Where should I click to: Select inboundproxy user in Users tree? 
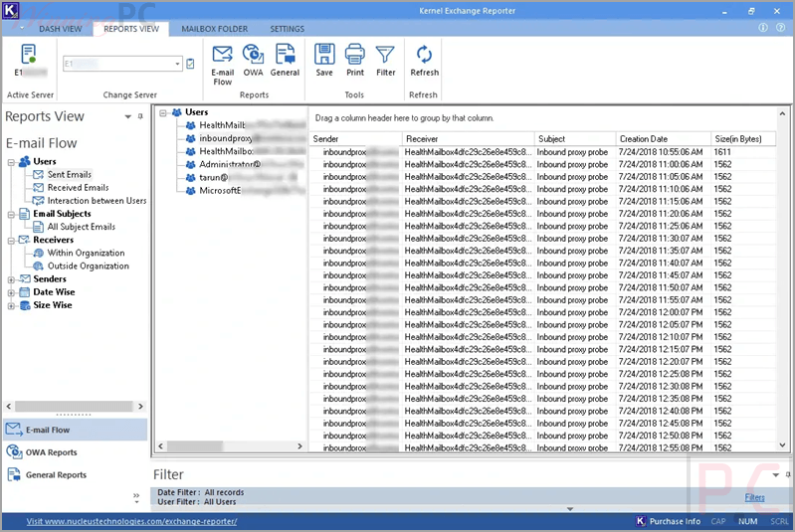point(226,138)
